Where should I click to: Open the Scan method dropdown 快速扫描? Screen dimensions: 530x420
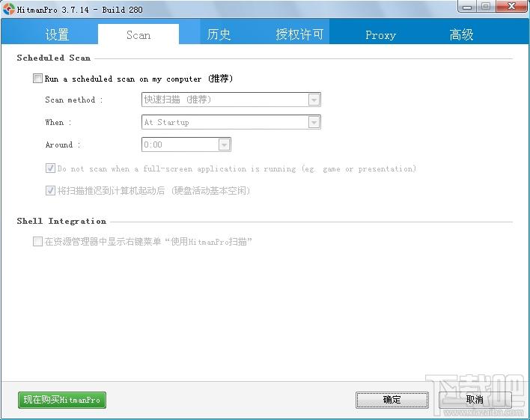231,100
